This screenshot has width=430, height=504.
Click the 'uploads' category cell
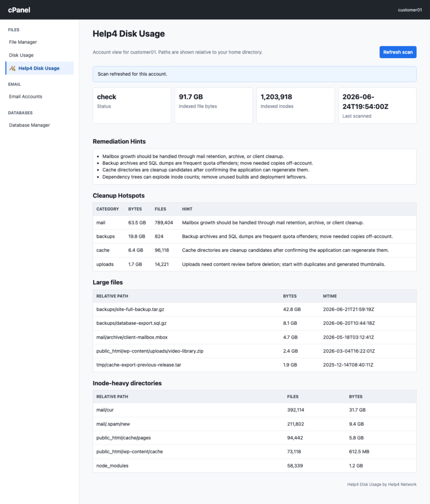pos(105,264)
